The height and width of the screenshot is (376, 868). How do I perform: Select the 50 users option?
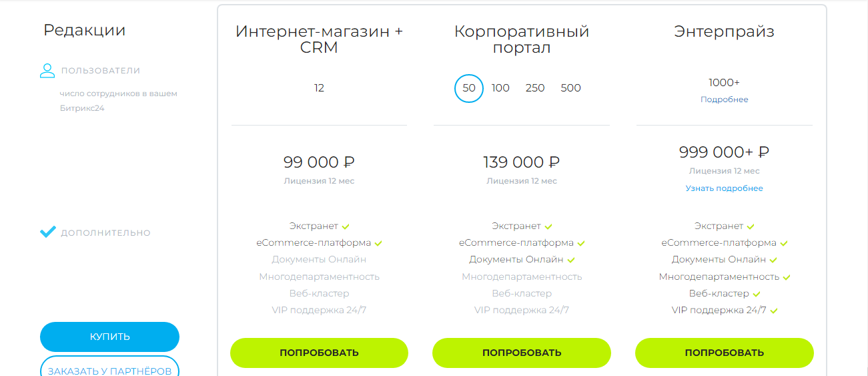click(469, 88)
